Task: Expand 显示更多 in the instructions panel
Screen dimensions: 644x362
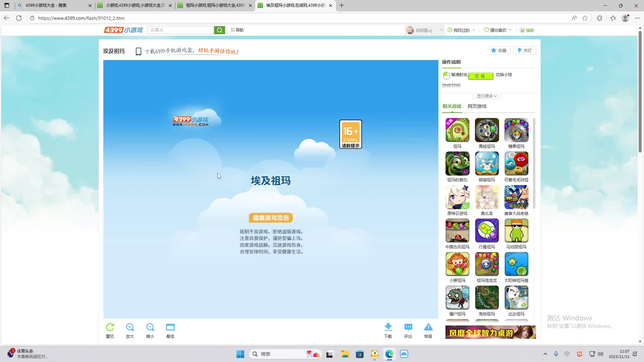Action: 487,96
